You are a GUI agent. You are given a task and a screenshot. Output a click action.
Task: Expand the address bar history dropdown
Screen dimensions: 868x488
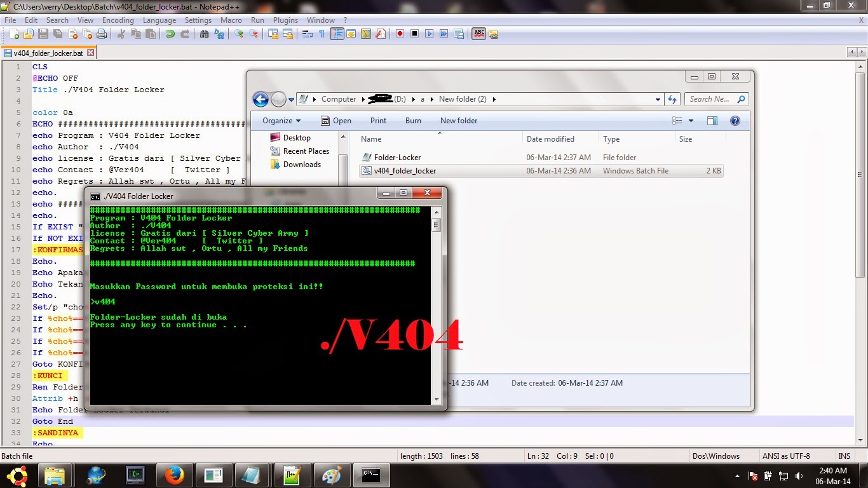point(659,99)
